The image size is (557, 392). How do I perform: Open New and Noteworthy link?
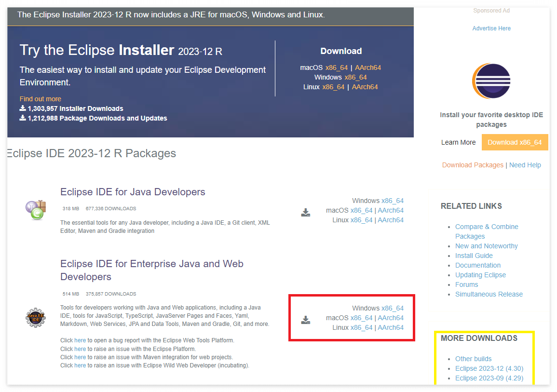[x=486, y=246]
